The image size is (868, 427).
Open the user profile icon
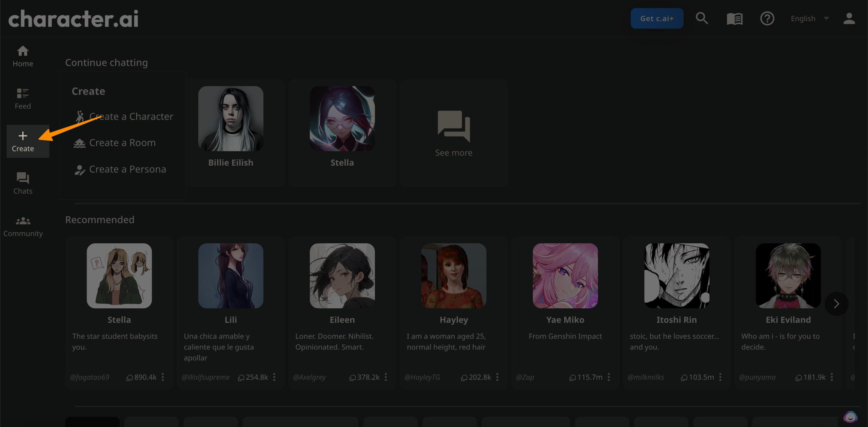(849, 19)
